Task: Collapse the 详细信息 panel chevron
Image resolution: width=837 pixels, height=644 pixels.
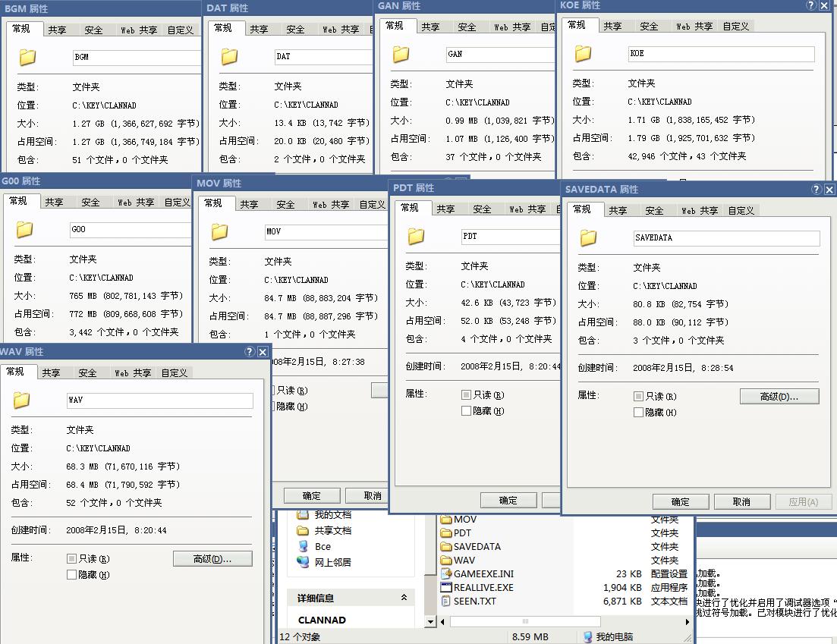Action: coord(404,598)
